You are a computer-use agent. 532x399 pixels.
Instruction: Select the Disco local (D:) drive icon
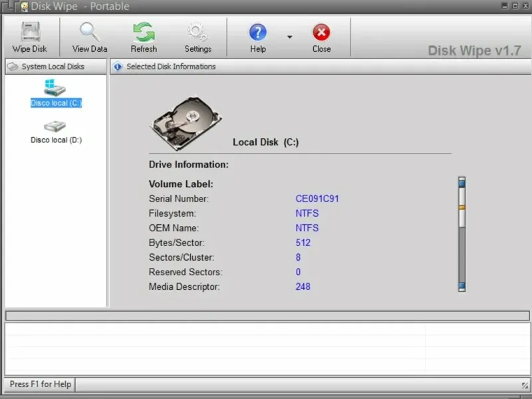[x=55, y=126]
